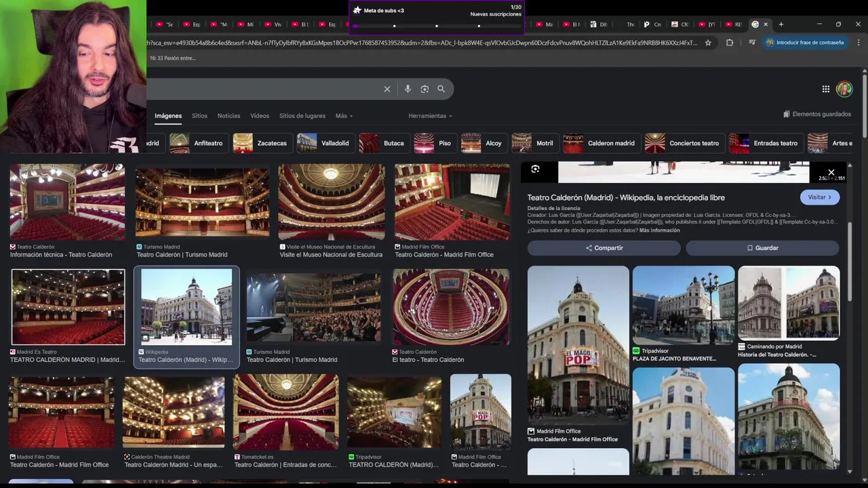Image resolution: width=868 pixels, height=488 pixels.
Task: Click the Compartir button
Action: point(604,248)
